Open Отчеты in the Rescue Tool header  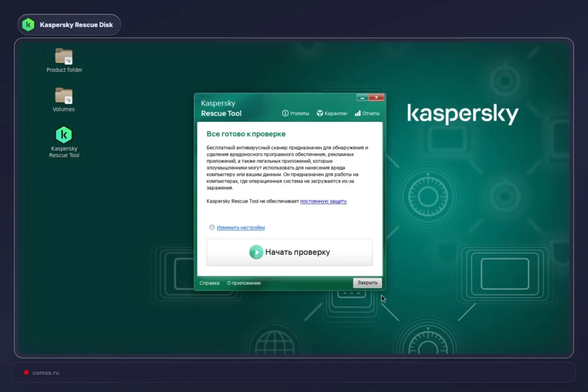[x=367, y=113]
